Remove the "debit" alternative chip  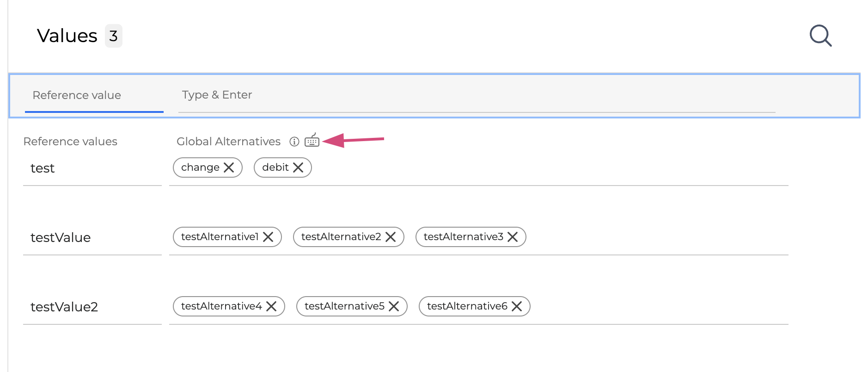298,167
